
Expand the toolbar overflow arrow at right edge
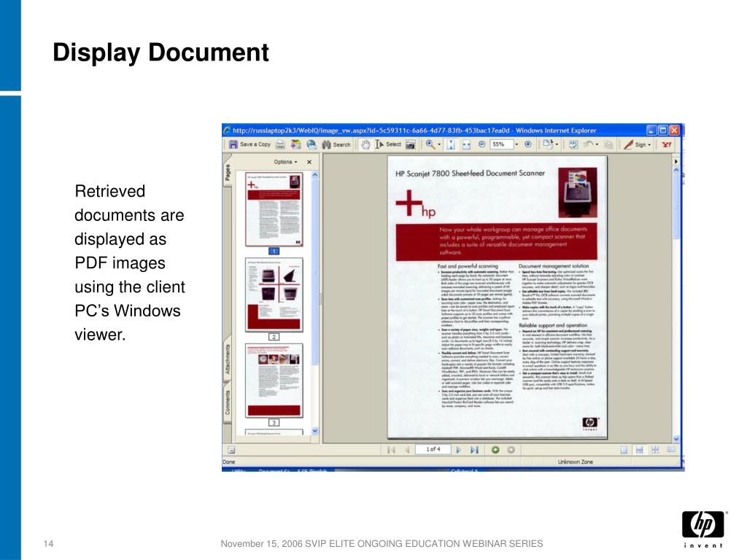pyautogui.click(x=676, y=161)
